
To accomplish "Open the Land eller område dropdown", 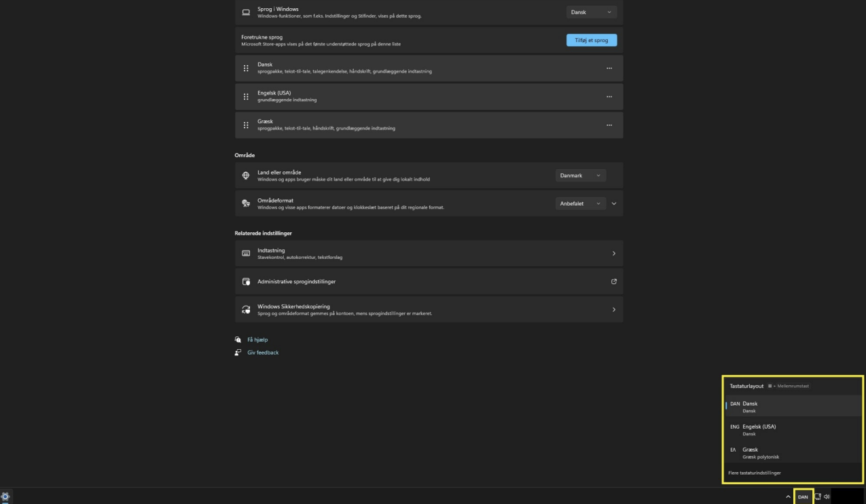I will click(x=580, y=175).
